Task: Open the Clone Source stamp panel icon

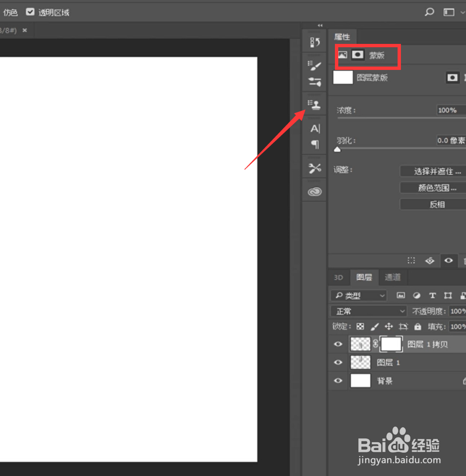Action: tap(314, 105)
